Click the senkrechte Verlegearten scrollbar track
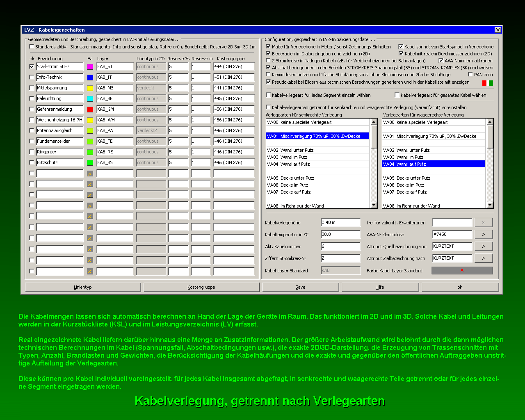This screenshot has height=420, width=525. [374, 175]
